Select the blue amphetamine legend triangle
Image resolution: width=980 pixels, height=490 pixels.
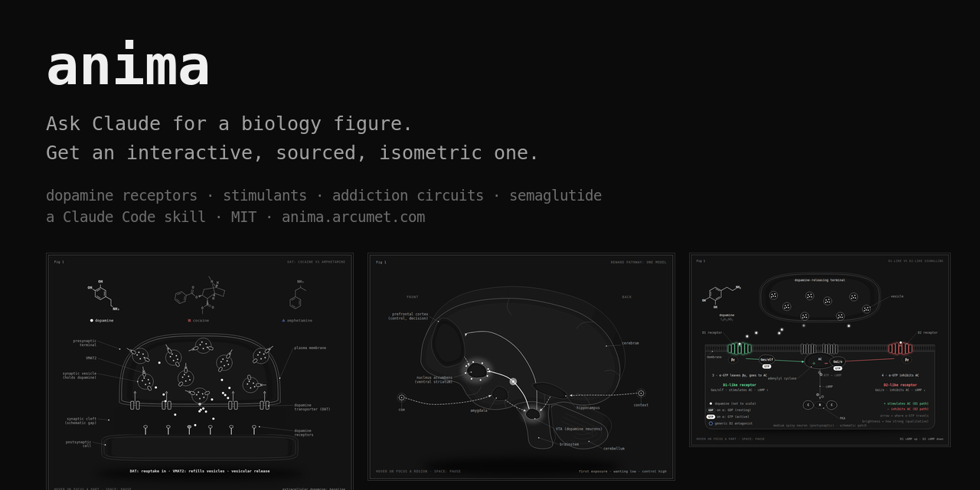(283, 320)
